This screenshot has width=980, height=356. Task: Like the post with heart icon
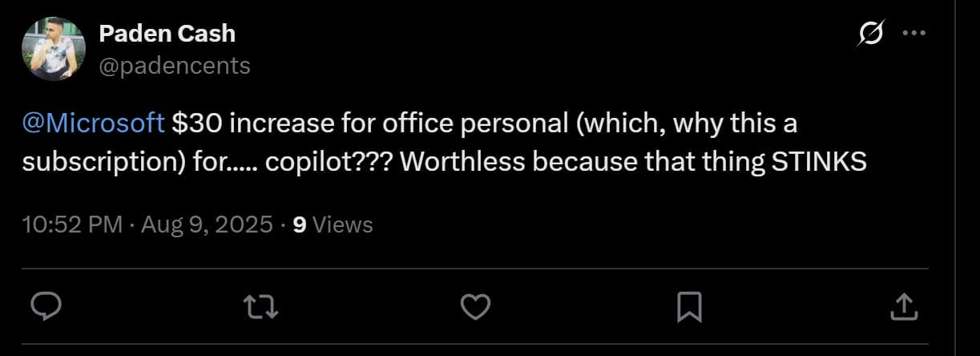[x=475, y=306]
